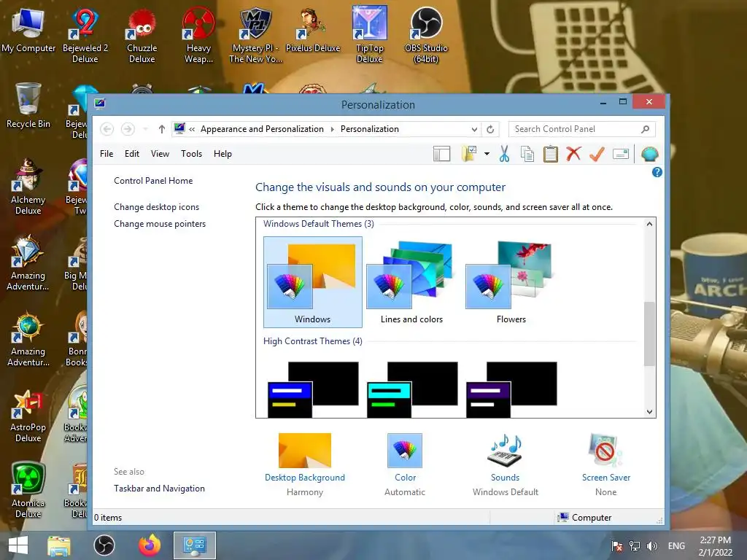Viewport: 747px width, 560px height.
Task: Click the Chuzzle Deluxe desktop icon
Action: click(142, 36)
